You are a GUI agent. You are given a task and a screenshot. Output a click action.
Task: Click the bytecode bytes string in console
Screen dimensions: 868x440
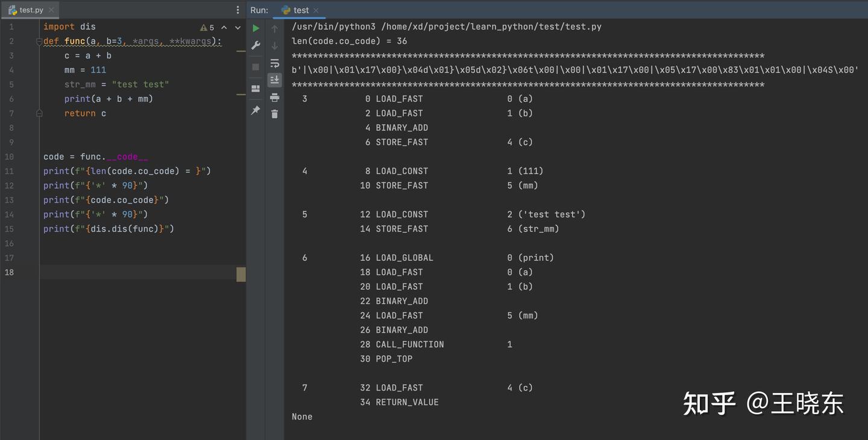pos(575,70)
